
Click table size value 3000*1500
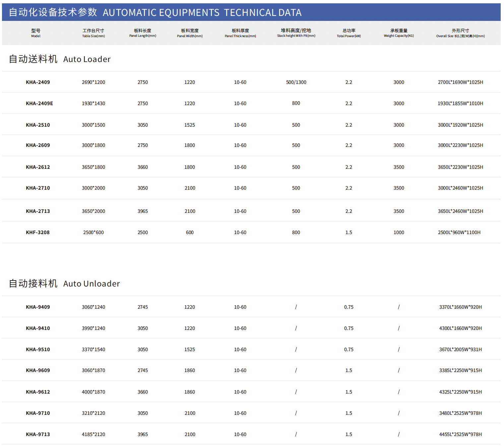coord(94,125)
